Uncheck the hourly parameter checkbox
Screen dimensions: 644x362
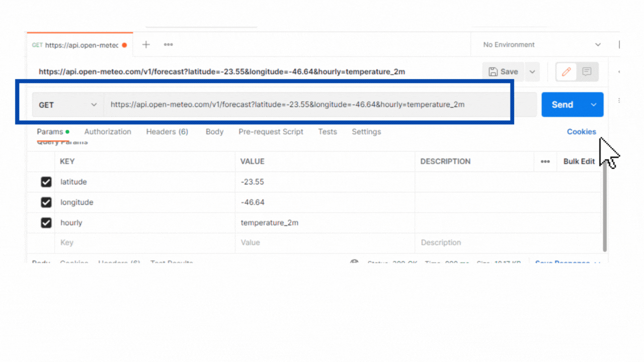(46, 223)
